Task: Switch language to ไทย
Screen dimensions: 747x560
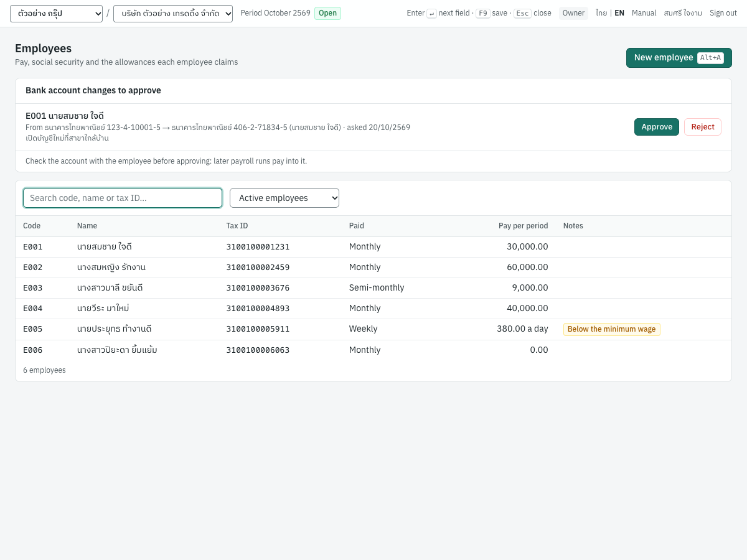Action: point(601,13)
